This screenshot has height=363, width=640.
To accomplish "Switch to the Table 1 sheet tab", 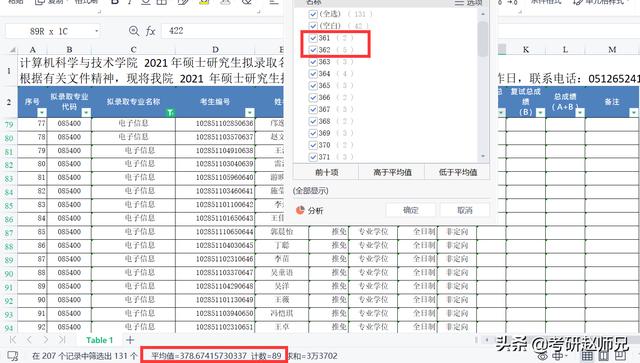I will tap(99, 340).
